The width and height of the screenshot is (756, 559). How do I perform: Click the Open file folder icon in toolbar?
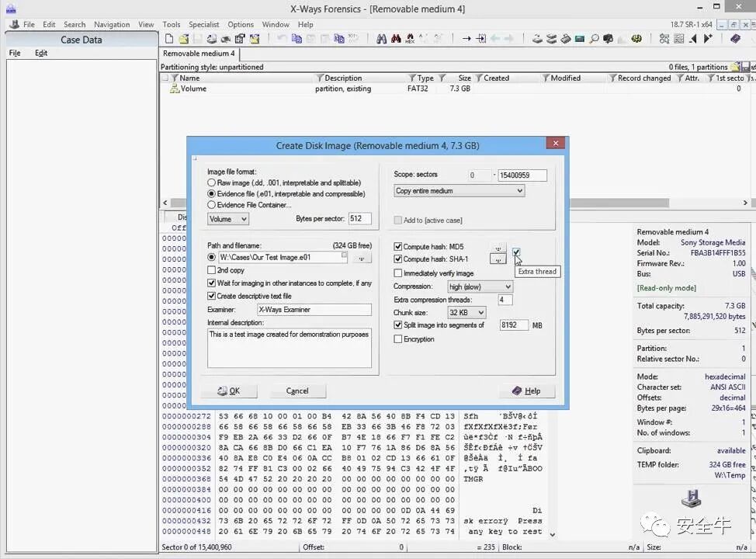pos(184,39)
